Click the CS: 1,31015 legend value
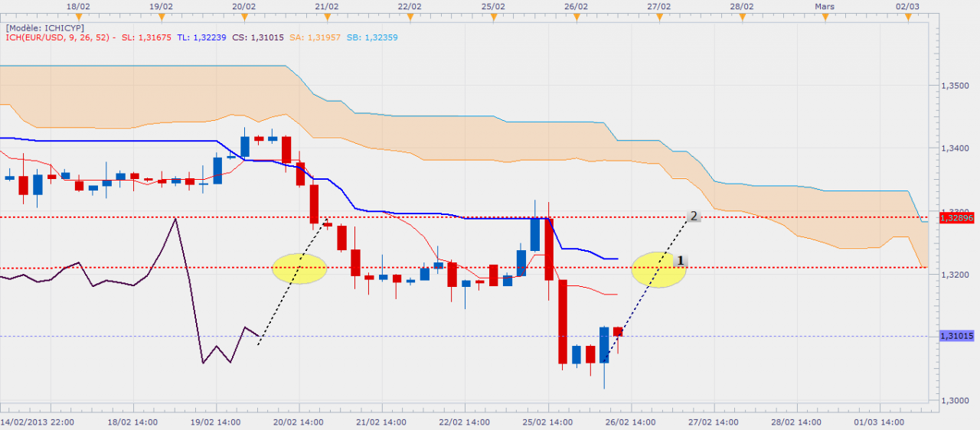Image resolution: width=980 pixels, height=430 pixels. [x=258, y=37]
